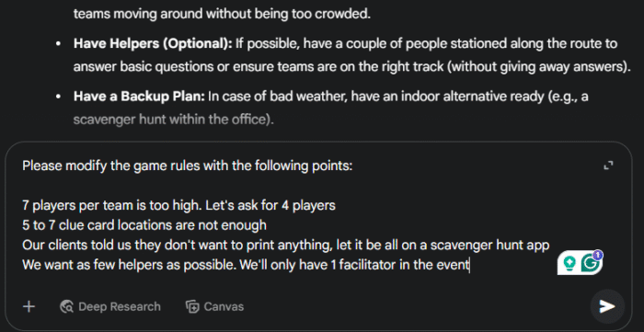Place cursor after 'facilitator in the event'
Viewport: 644px width, 332px height.
point(469,265)
